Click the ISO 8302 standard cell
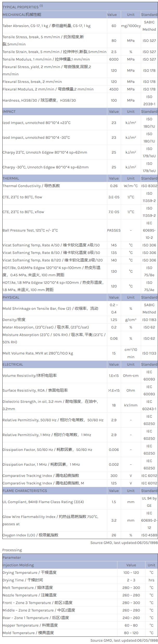Viewport: 158px width, 644px height. (149, 186)
